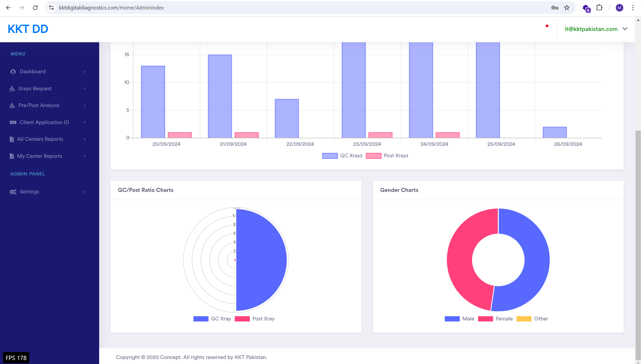Click the Post Xrays bar for 24/09/2024
The height and width of the screenshot is (364, 641).
pyautogui.click(x=448, y=135)
